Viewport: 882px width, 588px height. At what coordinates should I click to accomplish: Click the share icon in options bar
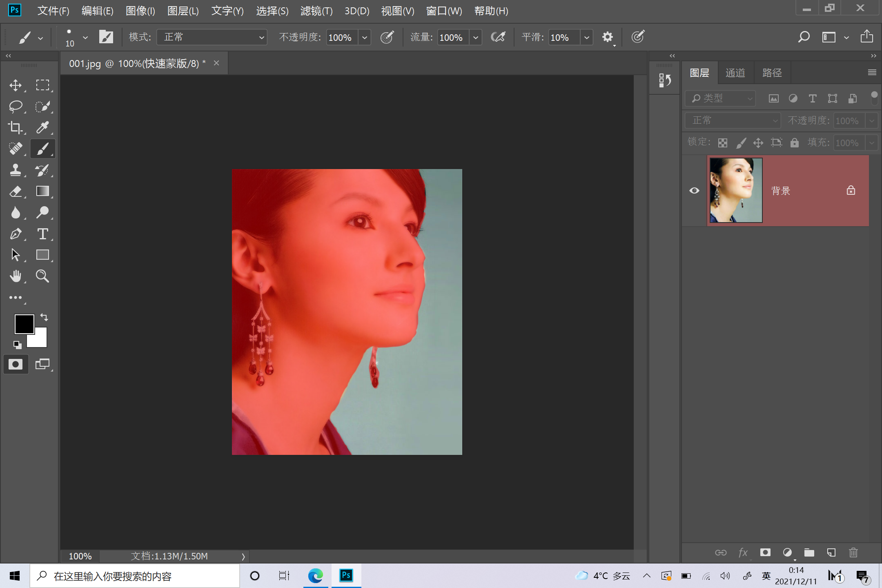(866, 36)
